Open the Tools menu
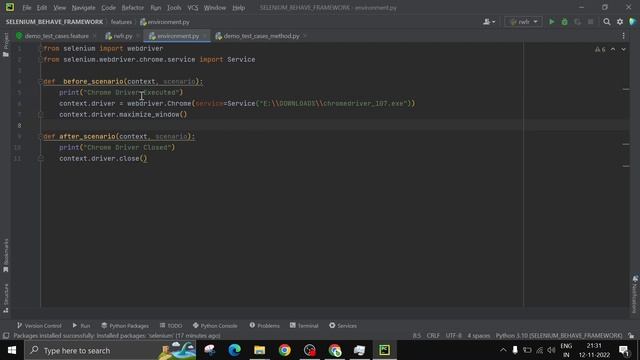 pyautogui.click(x=174, y=8)
